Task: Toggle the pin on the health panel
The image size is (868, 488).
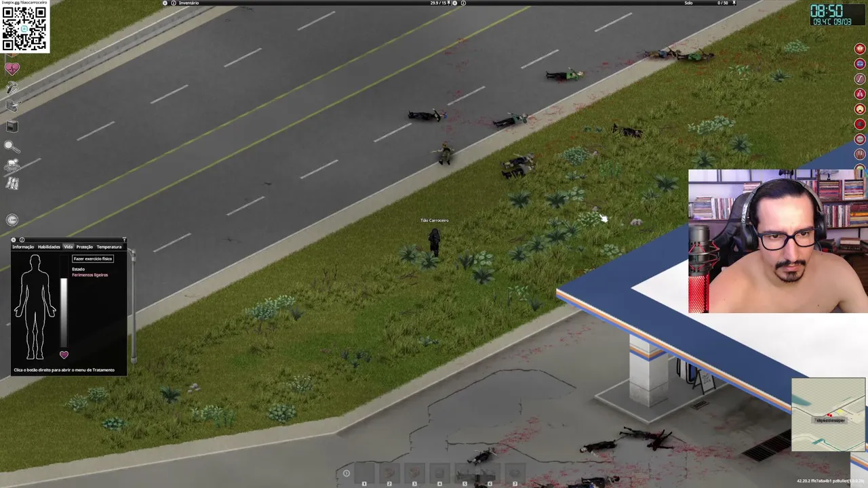Action: pyautogui.click(x=124, y=240)
